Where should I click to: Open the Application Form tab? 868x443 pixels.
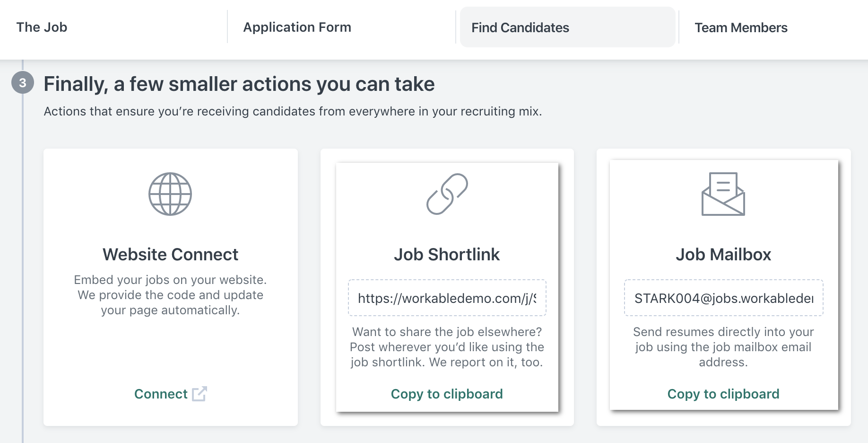tap(297, 27)
